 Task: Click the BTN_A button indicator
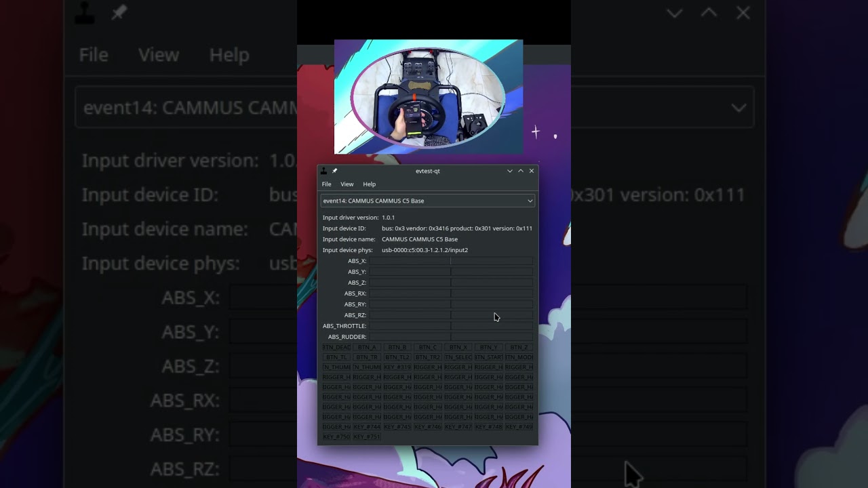click(x=367, y=348)
